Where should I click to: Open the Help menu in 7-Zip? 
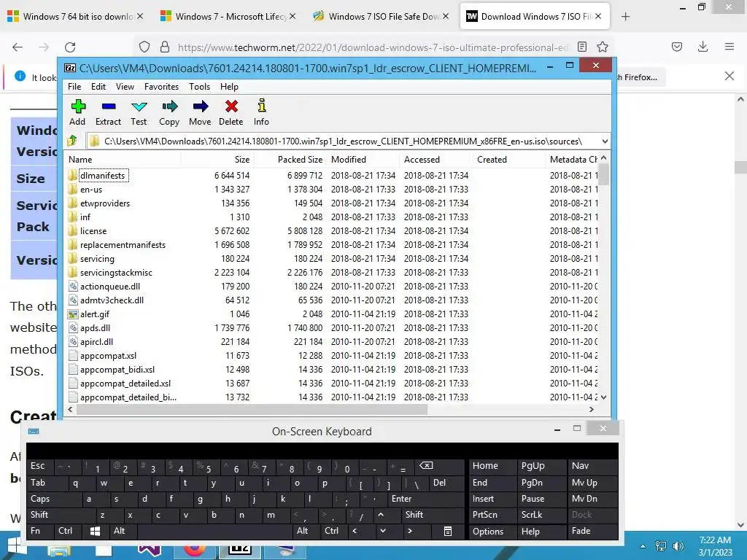tap(229, 87)
